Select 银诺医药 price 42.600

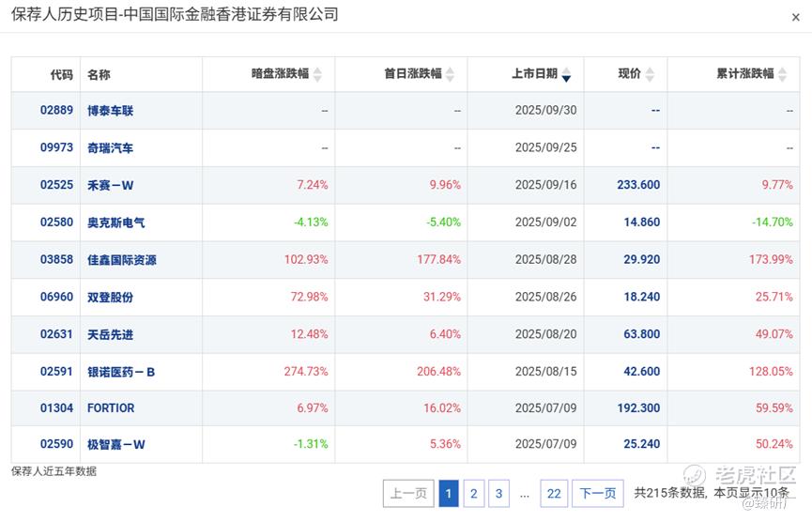pos(642,371)
